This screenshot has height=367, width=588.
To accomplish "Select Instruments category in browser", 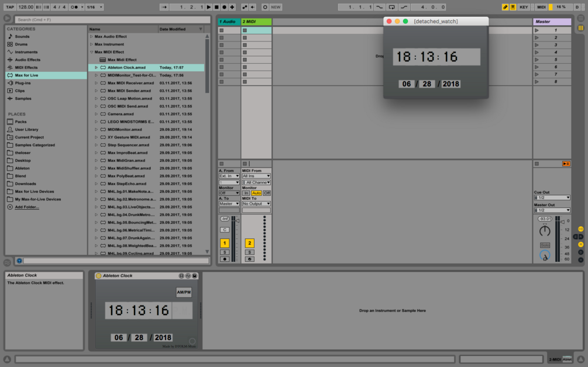I will pos(26,52).
